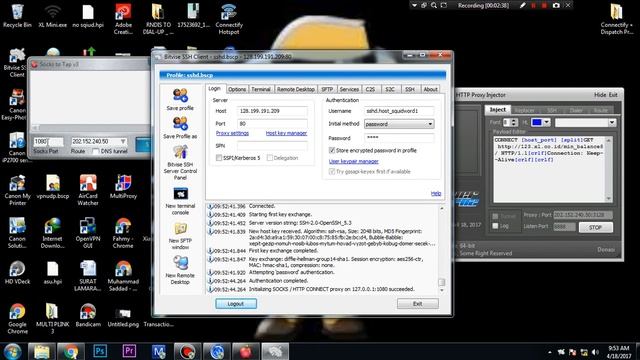The image size is (640, 360).
Task: Take snapshot with recorder camera icon
Action: 556,5
